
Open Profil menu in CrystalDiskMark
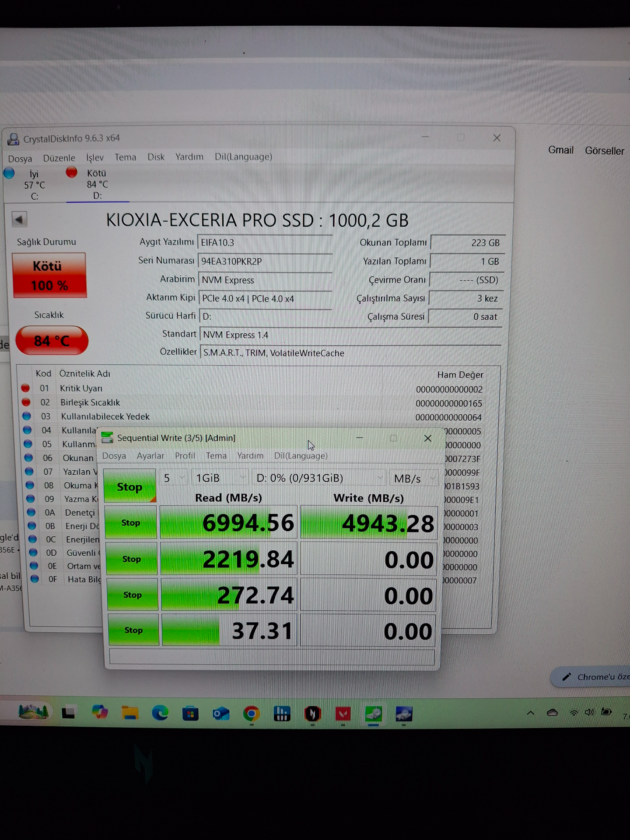pos(185,455)
